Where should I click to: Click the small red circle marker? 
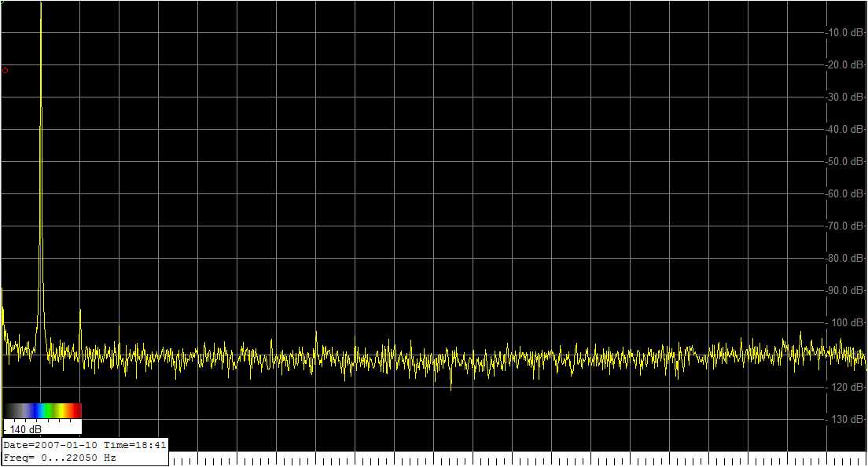(6, 70)
